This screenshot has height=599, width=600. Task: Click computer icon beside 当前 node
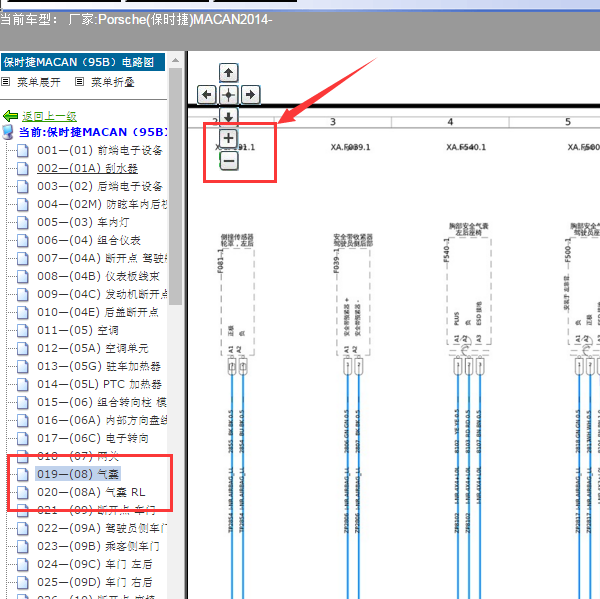8,132
